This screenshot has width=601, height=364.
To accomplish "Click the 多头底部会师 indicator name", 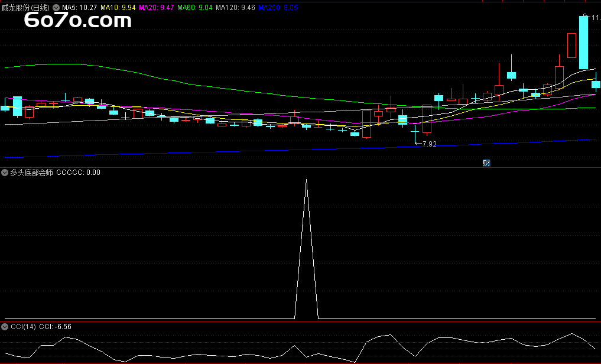I will 31,173.
